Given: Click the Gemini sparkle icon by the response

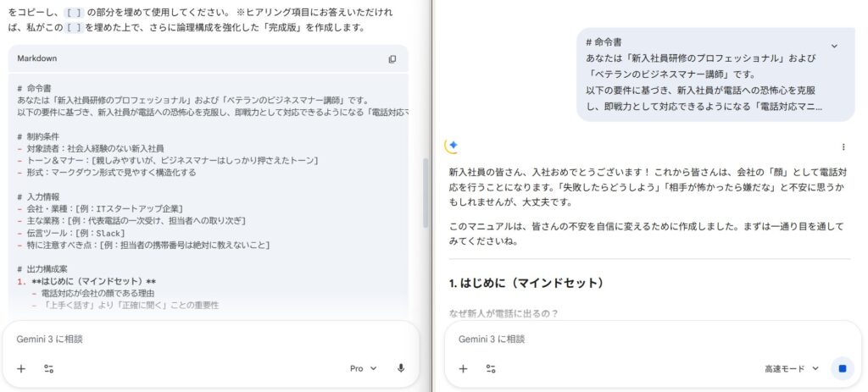Looking at the screenshot, I should point(451,146).
